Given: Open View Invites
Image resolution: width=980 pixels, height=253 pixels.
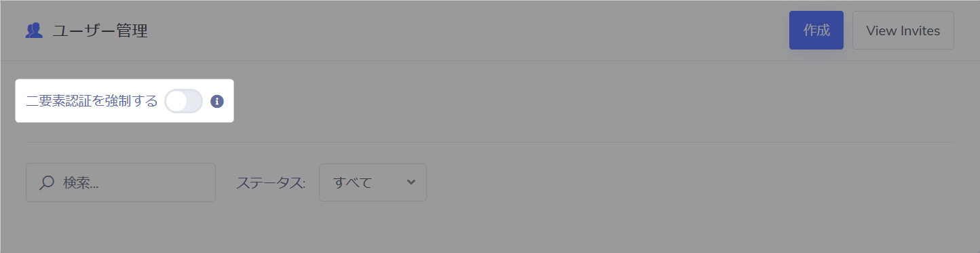Looking at the screenshot, I should tap(903, 31).
